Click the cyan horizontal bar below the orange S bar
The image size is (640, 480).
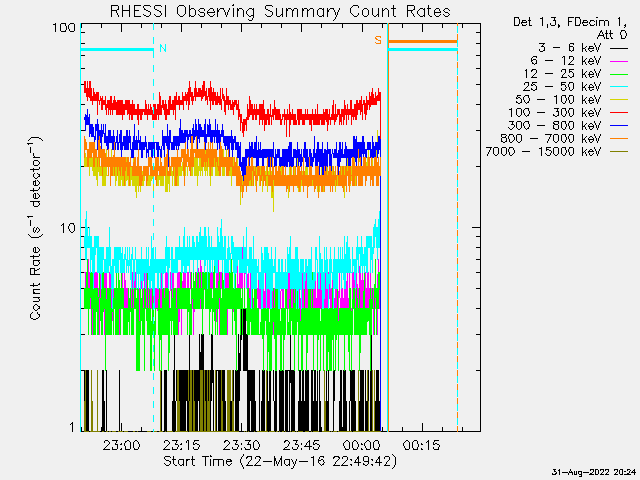point(422,49)
